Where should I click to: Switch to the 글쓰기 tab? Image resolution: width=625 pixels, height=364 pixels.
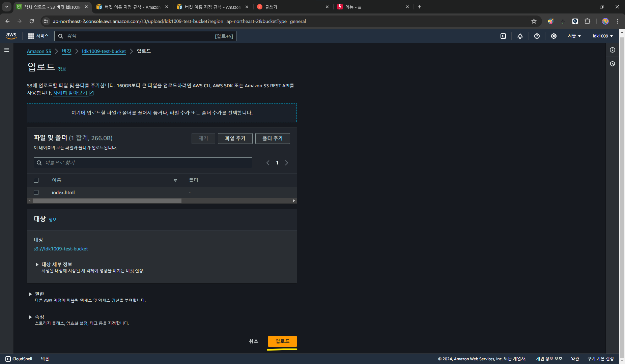coord(293,7)
